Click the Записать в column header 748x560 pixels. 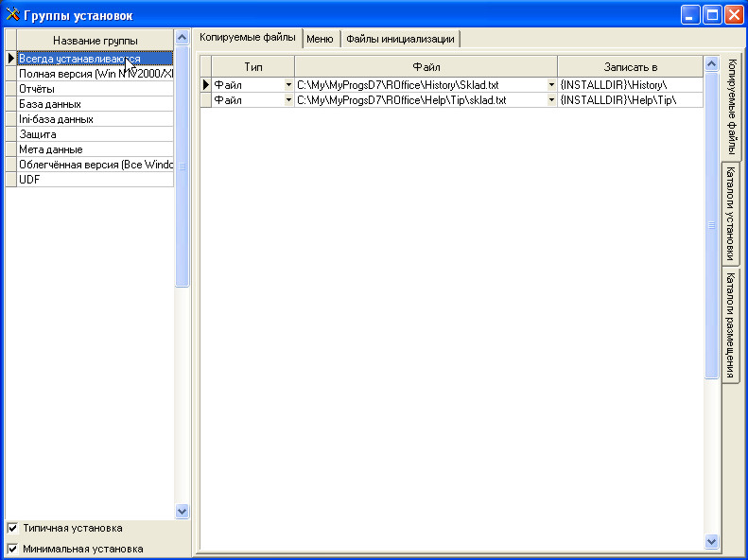[629, 66]
